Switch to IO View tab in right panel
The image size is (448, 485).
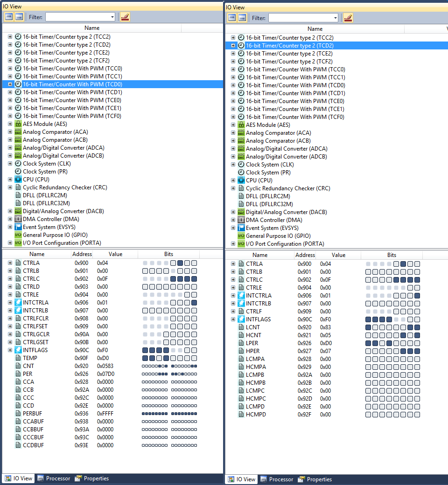pyautogui.click(x=241, y=479)
